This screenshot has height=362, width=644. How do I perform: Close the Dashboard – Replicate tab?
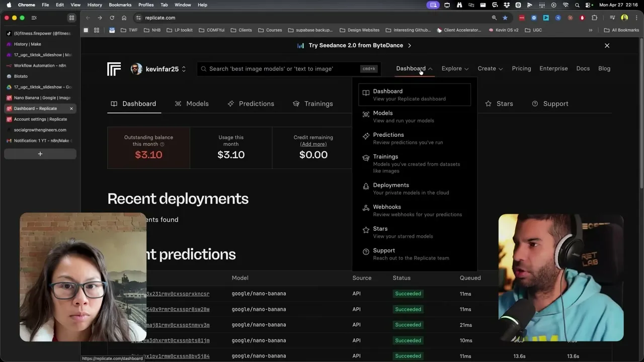click(x=71, y=109)
